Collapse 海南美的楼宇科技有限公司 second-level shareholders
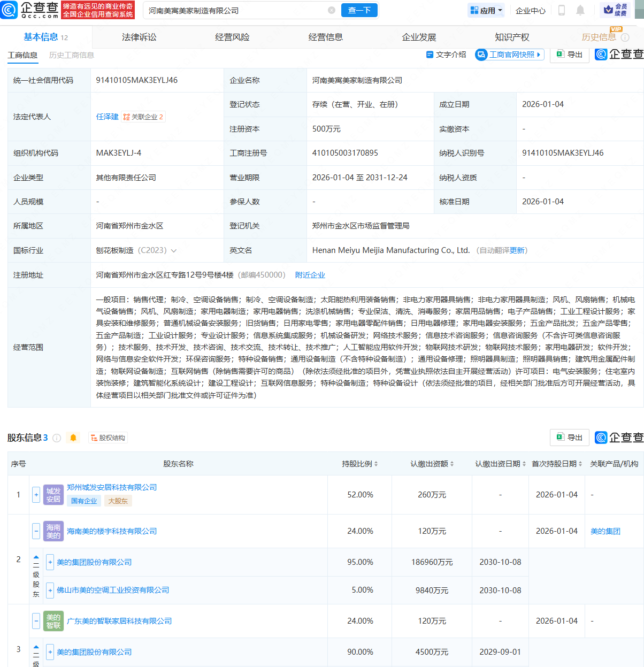Image resolution: width=644 pixels, height=667 pixels. pyautogui.click(x=36, y=531)
